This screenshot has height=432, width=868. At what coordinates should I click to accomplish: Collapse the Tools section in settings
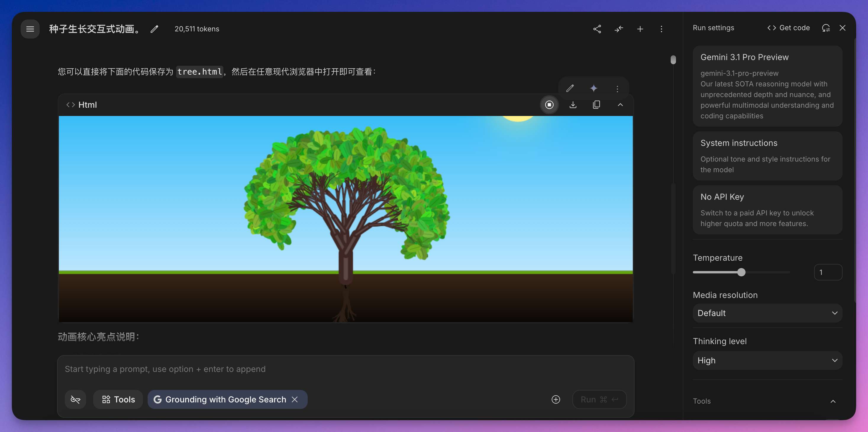point(833,401)
